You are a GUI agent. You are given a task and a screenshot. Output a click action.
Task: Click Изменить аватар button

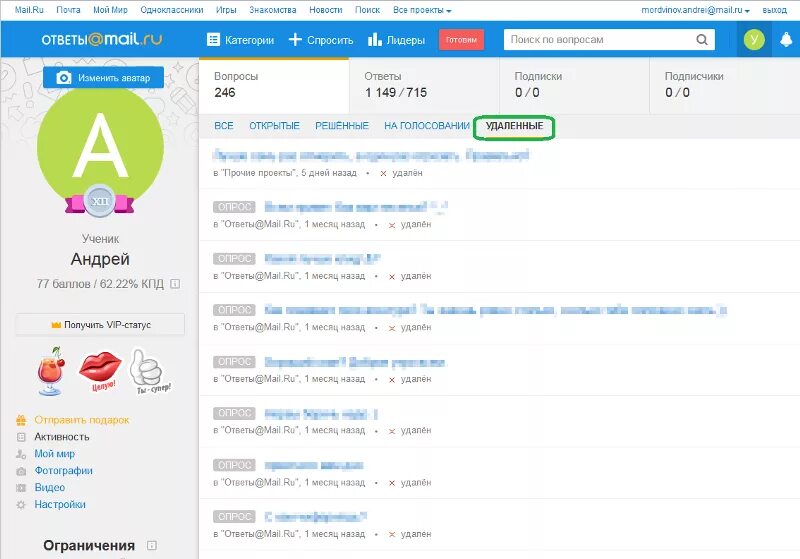click(104, 78)
